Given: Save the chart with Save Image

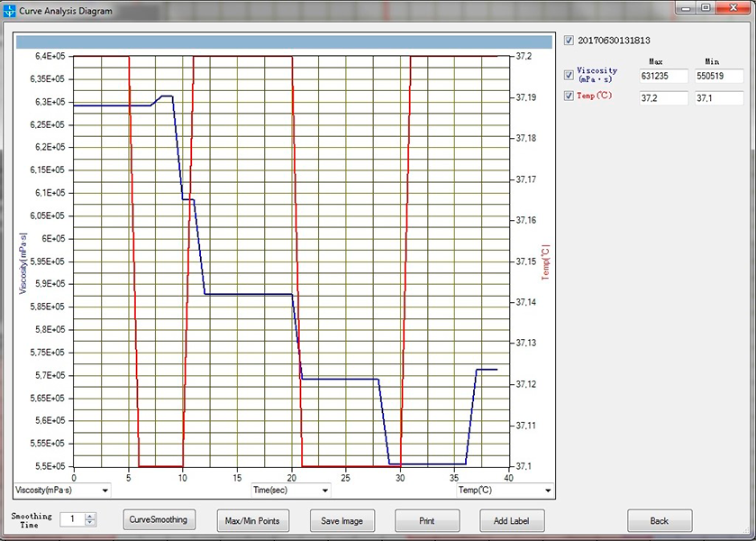Looking at the screenshot, I should [342, 521].
